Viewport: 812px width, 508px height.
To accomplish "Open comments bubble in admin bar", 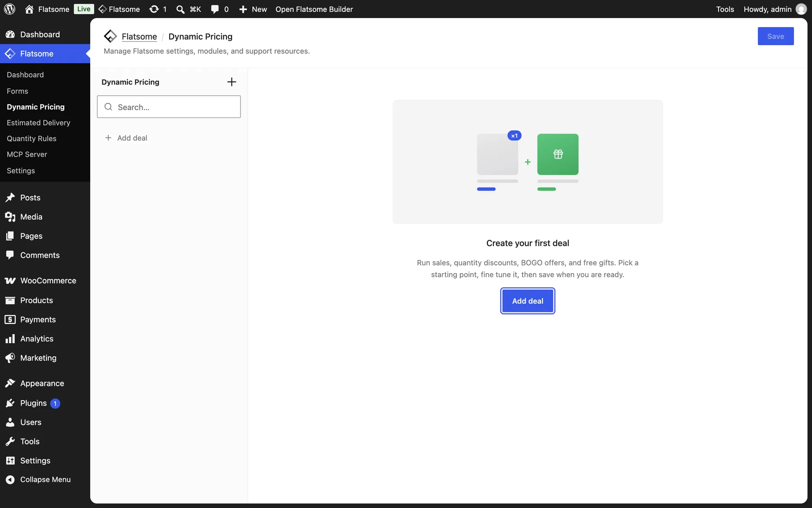I will pyautogui.click(x=215, y=9).
